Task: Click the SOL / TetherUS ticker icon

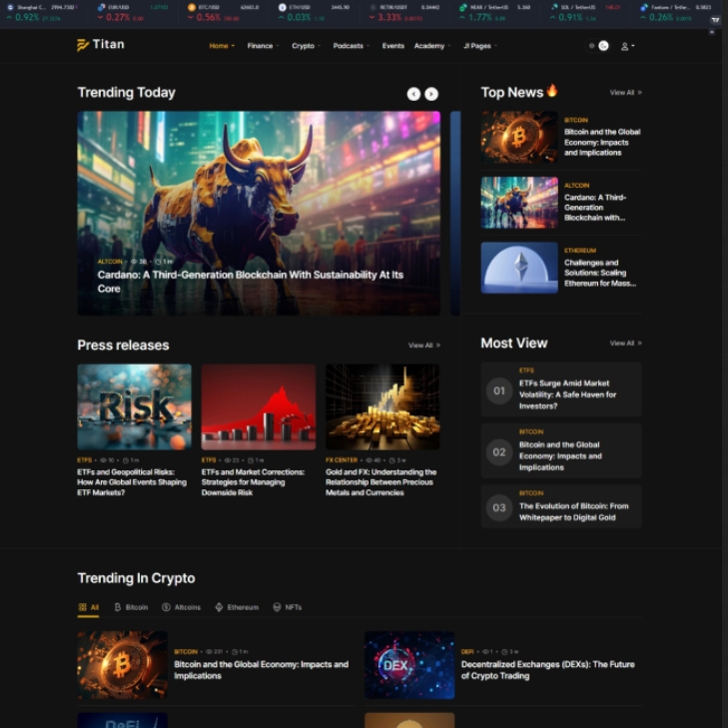Action: (554, 7)
